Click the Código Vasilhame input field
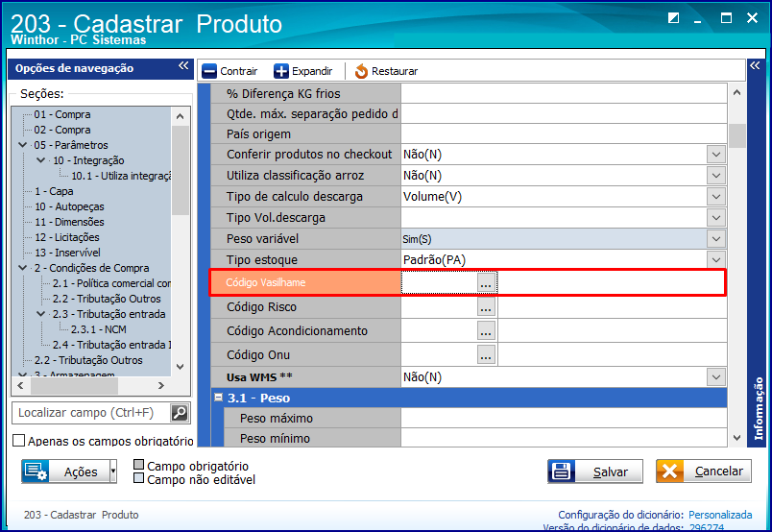 point(439,282)
